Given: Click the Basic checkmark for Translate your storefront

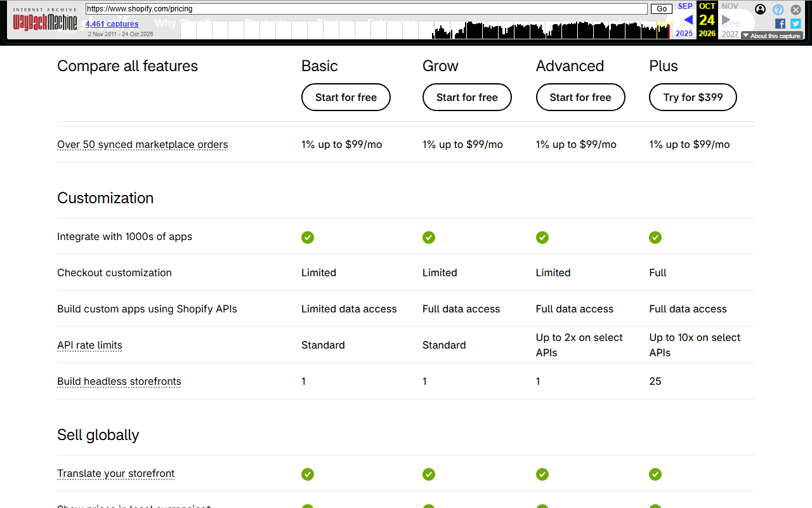Looking at the screenshot, I should click(x=308, y=474).
